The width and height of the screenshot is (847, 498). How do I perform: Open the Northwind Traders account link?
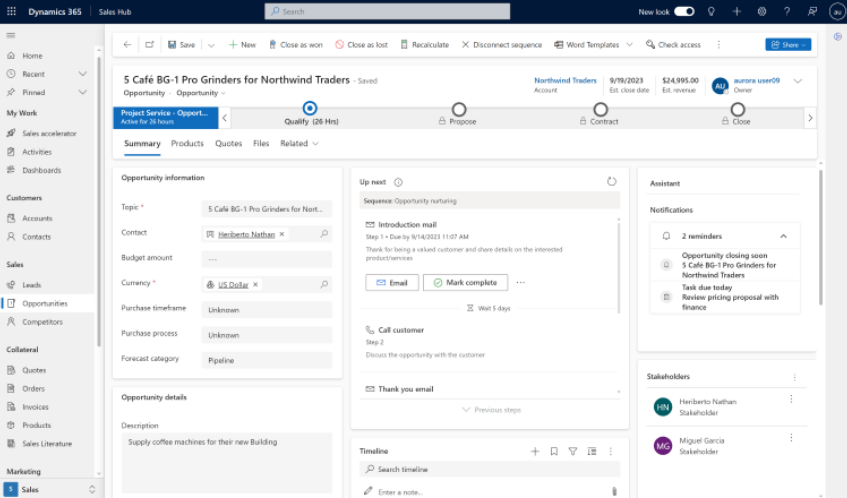coord(565,80)
